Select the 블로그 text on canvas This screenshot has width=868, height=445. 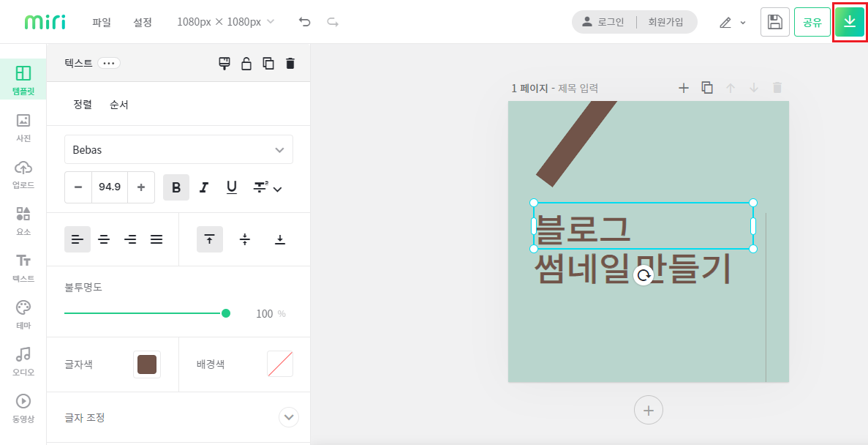point(582,228)
